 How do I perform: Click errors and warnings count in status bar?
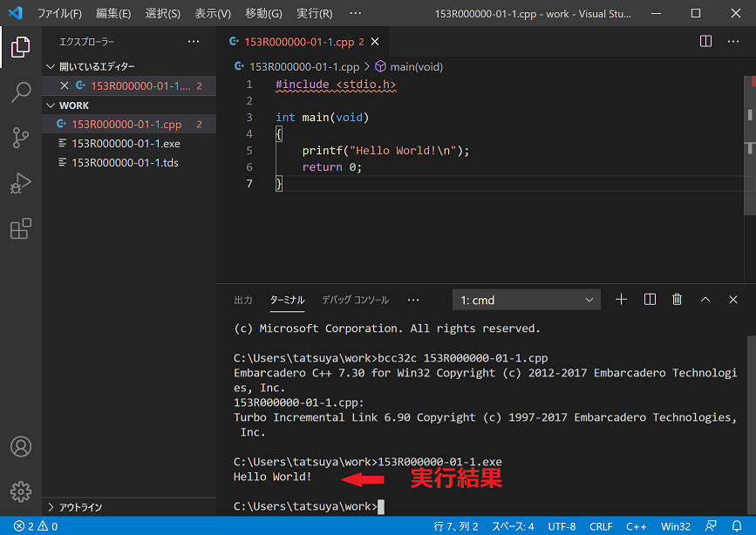36,526
